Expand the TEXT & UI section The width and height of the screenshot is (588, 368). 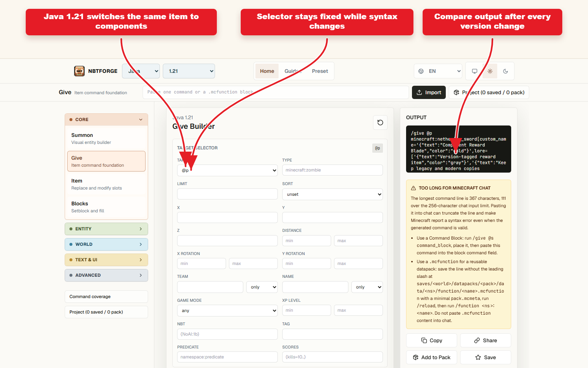107,260
